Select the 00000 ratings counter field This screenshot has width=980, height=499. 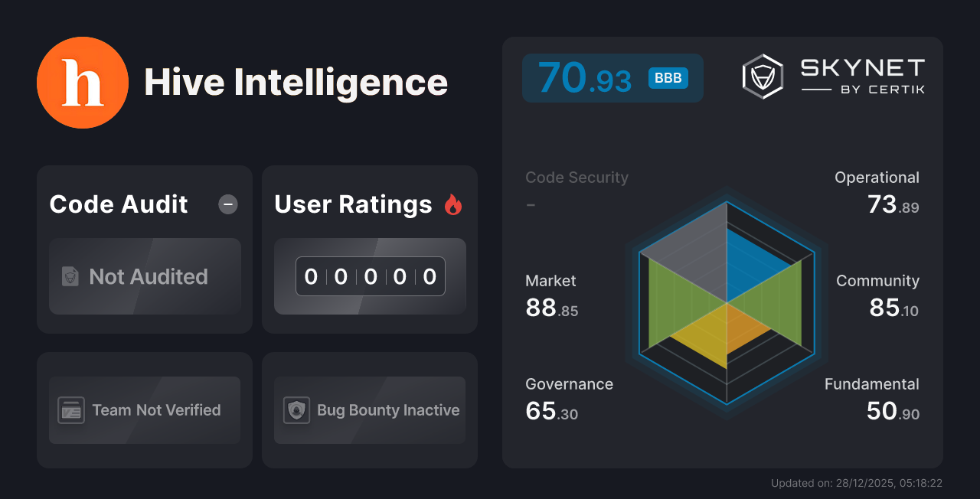pos(370,276)
